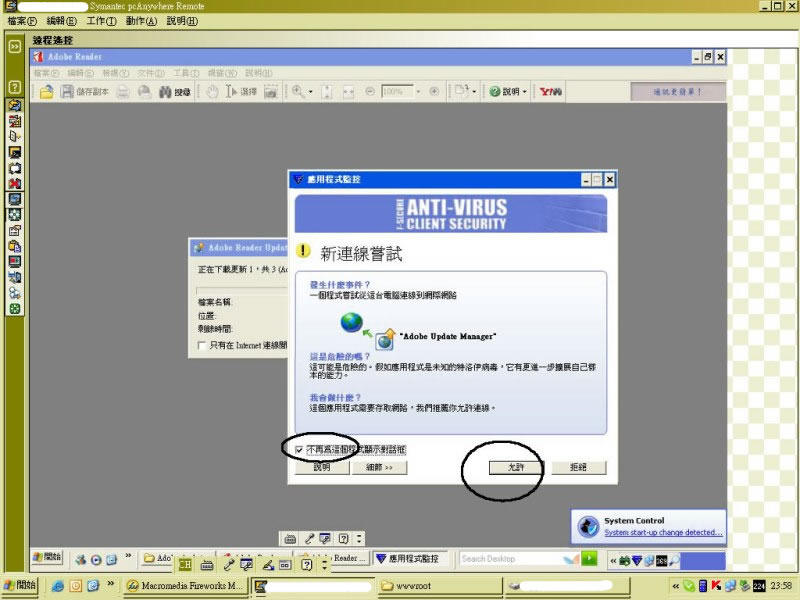Open pcAnywhere 說明(H) menu
Screen dimensions: 800x600
182,21
